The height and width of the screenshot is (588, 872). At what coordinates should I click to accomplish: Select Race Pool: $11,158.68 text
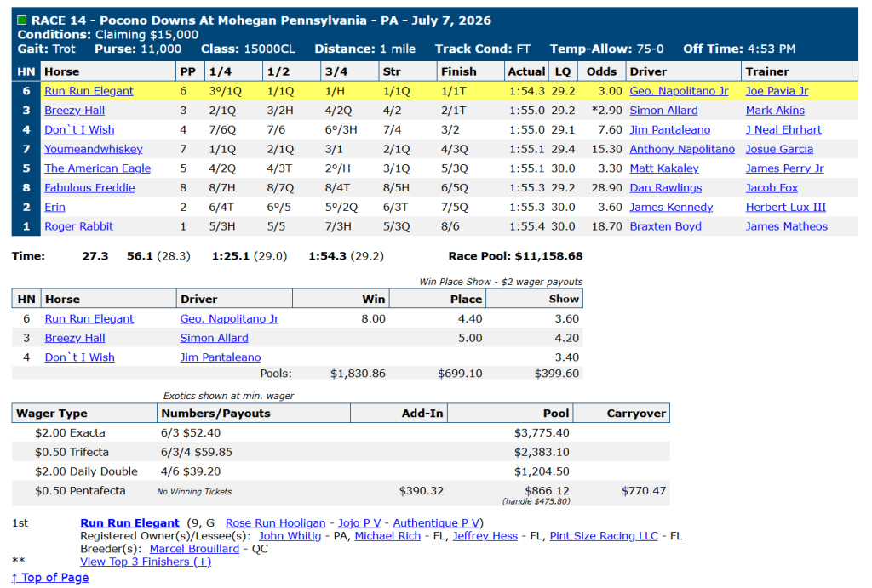coord(515,256)
